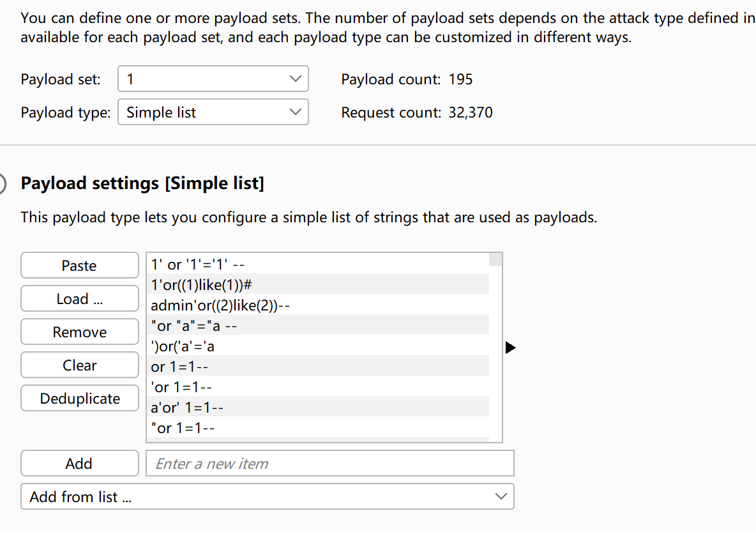Screen dimensions: 756x534
Task: Select payload 1' or '1'='1' --
Action: click(198, 264)
